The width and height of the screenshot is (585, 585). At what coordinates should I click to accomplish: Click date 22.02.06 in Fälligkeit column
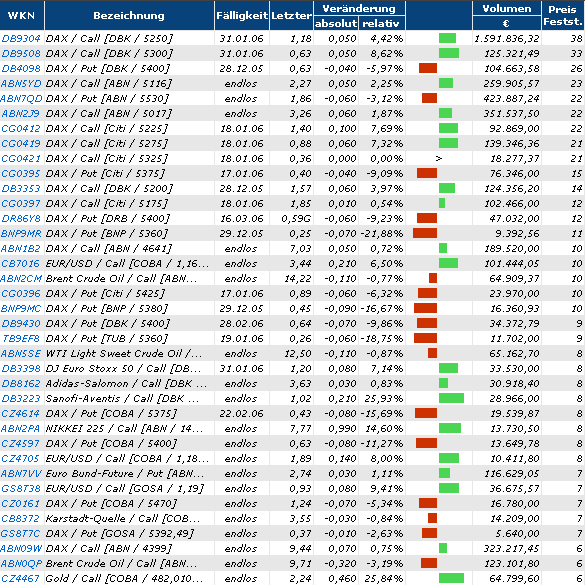(x=242, y=413)
